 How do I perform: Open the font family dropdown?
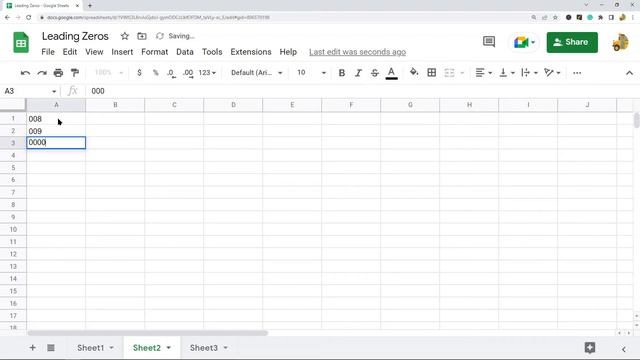pyautogui.click(x=256, y=73)
